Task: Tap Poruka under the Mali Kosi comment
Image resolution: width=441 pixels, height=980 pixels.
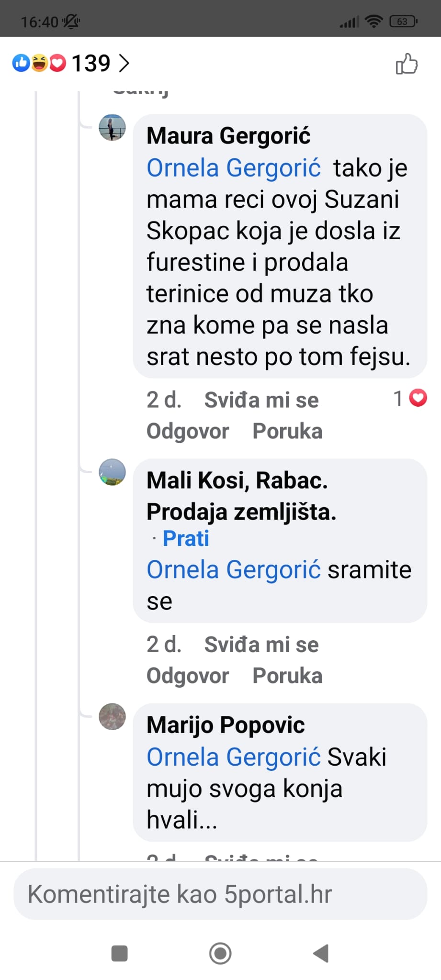Action: pos(287,676)
